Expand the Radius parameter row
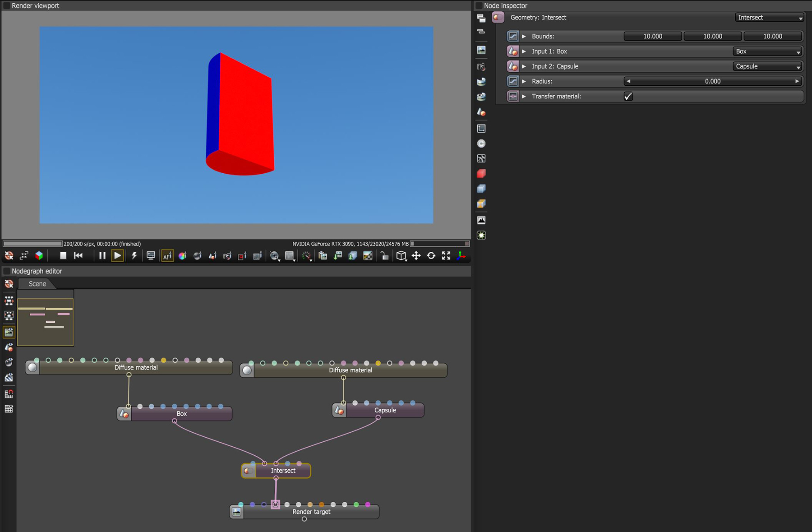812x532 pixels. click(524, 81)
